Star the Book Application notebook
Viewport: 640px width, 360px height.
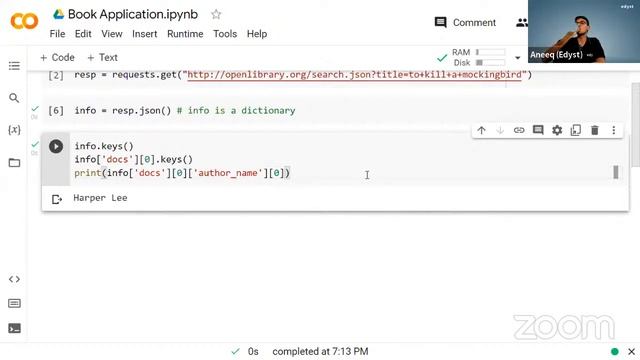coord(216,15)
